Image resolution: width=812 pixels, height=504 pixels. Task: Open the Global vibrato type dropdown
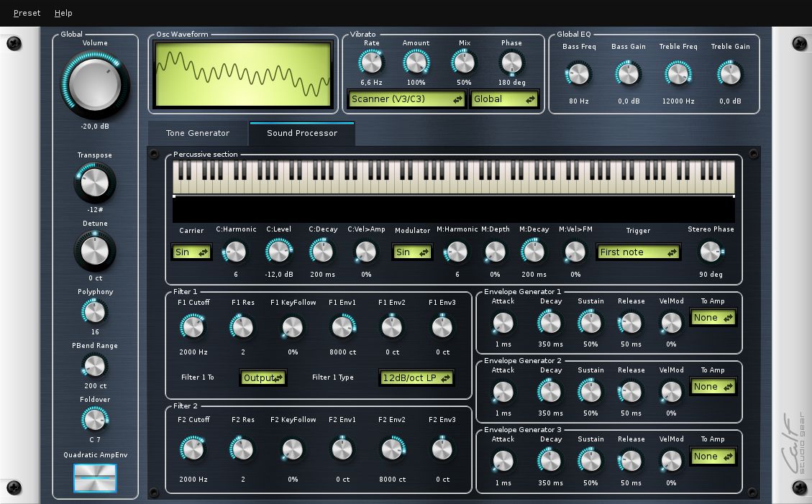(504, 99)
